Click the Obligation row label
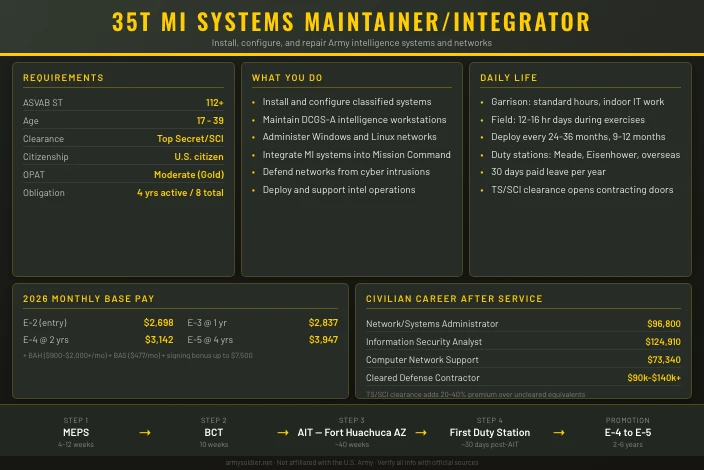The image size is (704, 470). point(44,193)
